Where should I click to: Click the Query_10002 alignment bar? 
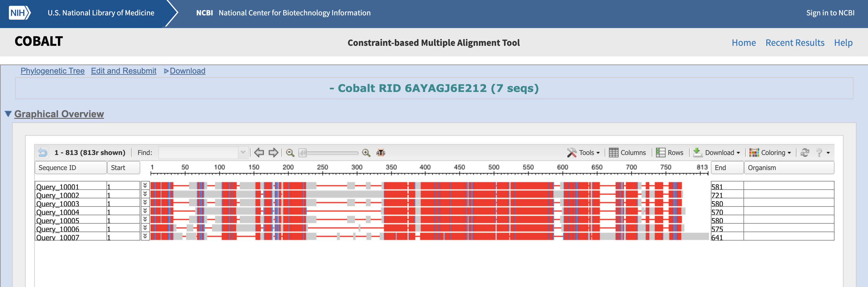[x=417, y=194]
